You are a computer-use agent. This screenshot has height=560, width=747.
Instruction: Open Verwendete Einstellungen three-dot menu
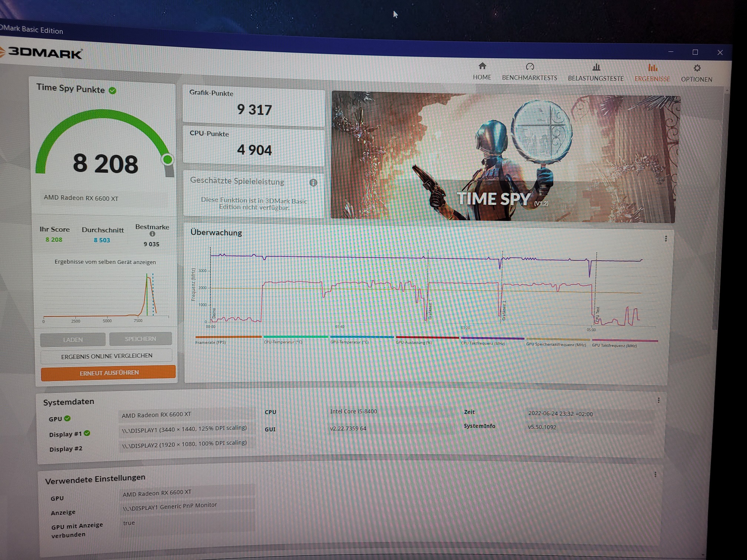click(x=655, y=474)
